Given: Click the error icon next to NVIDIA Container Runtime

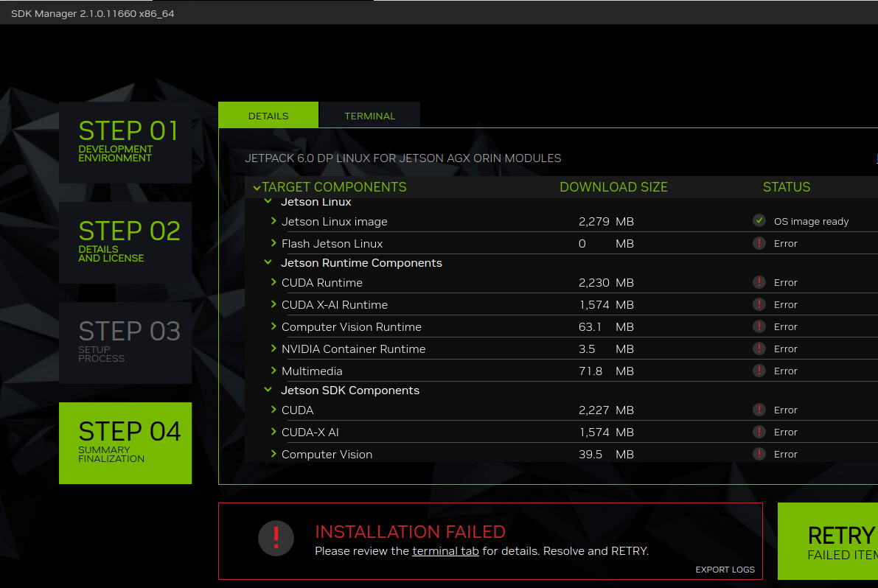Looking at the screenshot, I should [759, 349].
